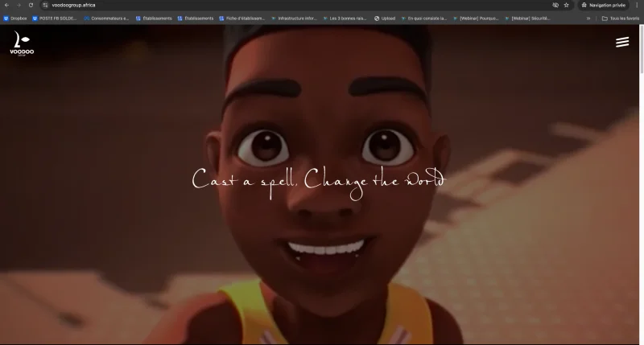
Task: Bookmark this page with the star icon
Action: click(x=567, y=5)
